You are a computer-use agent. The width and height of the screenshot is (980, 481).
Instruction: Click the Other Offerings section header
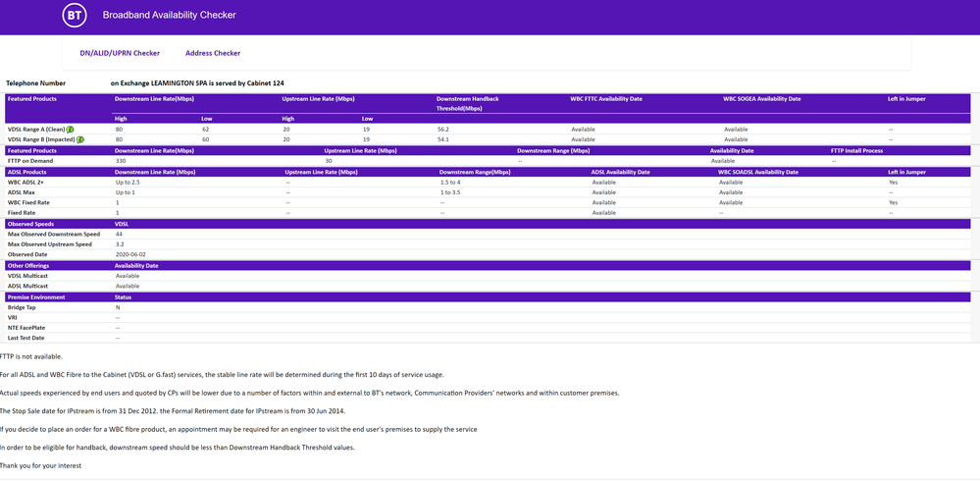[x=28, y=265]
